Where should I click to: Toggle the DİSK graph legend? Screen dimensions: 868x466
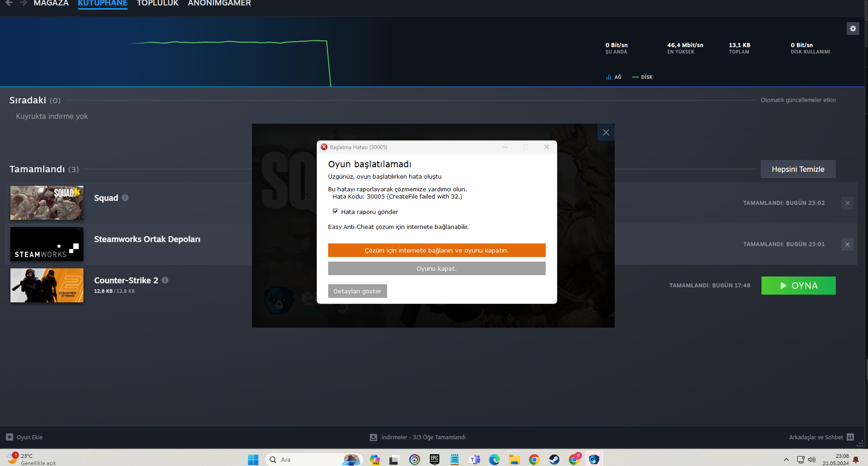click(x=643, y=77)
